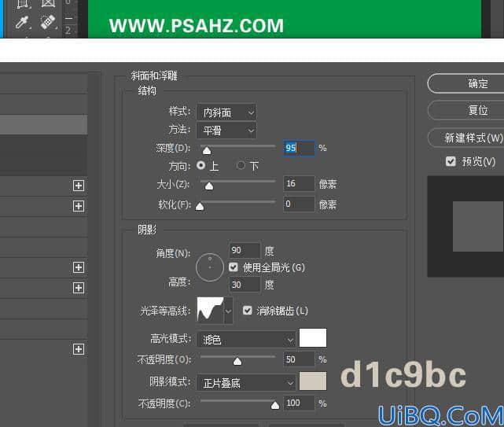Click the 软化(F) slider handle
The height and width of the screenshot is (427, 504).
coord(200,206)
